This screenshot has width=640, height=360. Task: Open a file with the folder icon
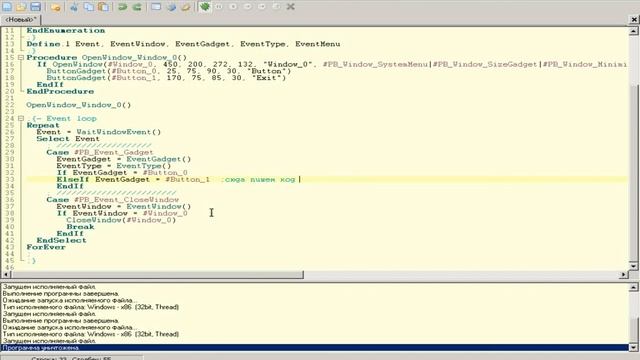point(21,7)
